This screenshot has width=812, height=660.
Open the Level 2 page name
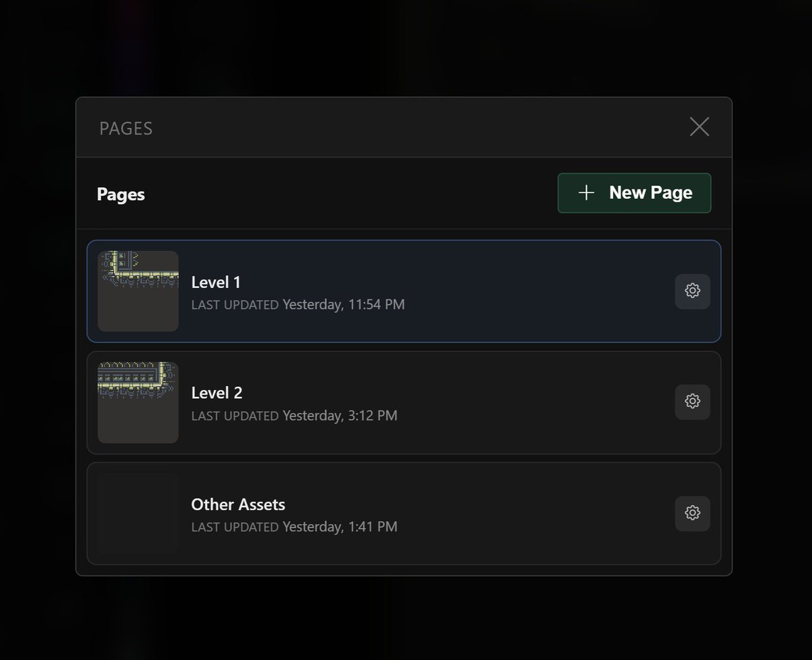tap(217, 393)
